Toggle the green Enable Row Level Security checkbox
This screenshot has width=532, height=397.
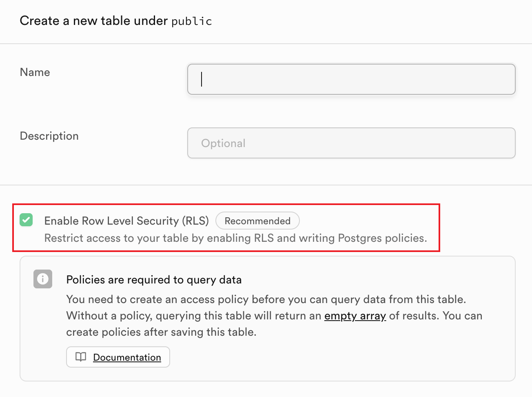point(26,220)
